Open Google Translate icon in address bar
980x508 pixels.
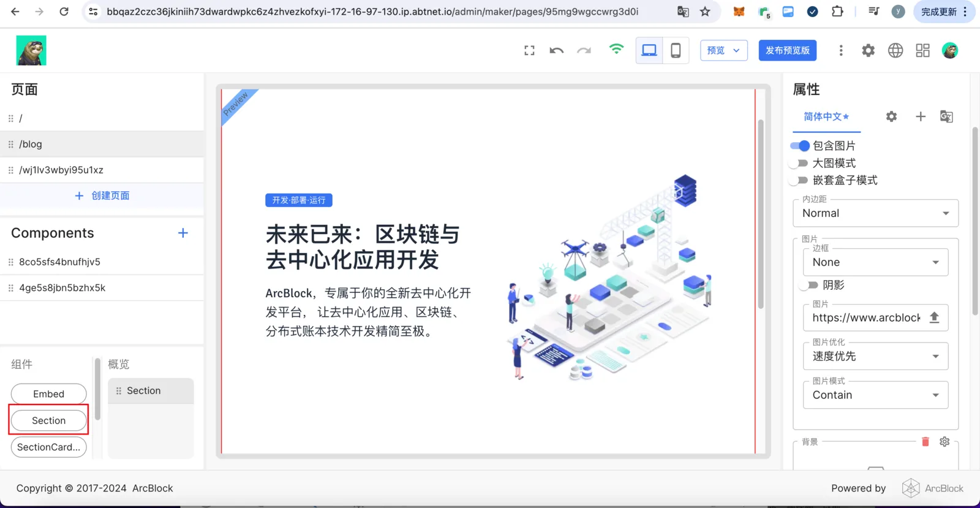[683, 12]
